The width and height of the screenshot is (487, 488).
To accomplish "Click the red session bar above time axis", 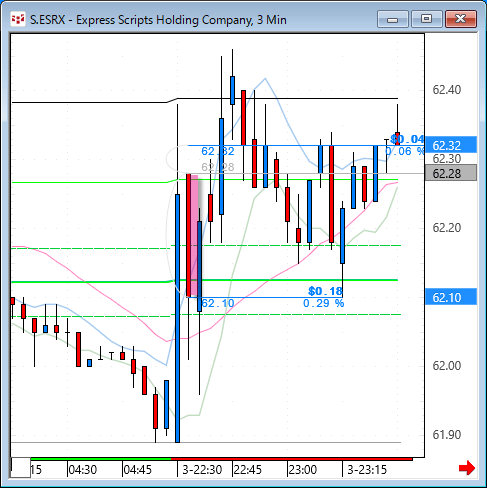I will (292, 459).
